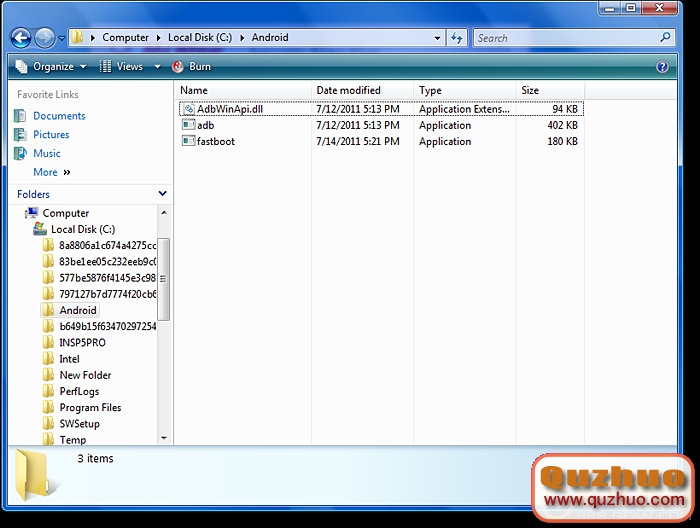Select Temp folder in the tree

(72, 440)
